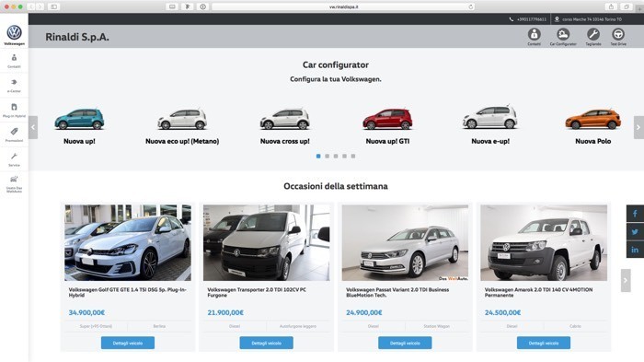Viewport: 644px width, 362px height.
Task: Click Dettagli veicolo for the Passat Variant
Action: (x=405, y=343)
